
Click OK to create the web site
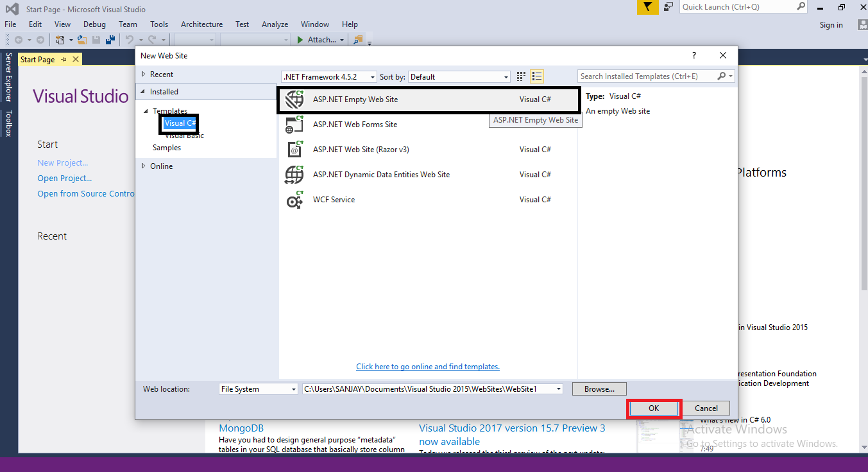(654, 408)
